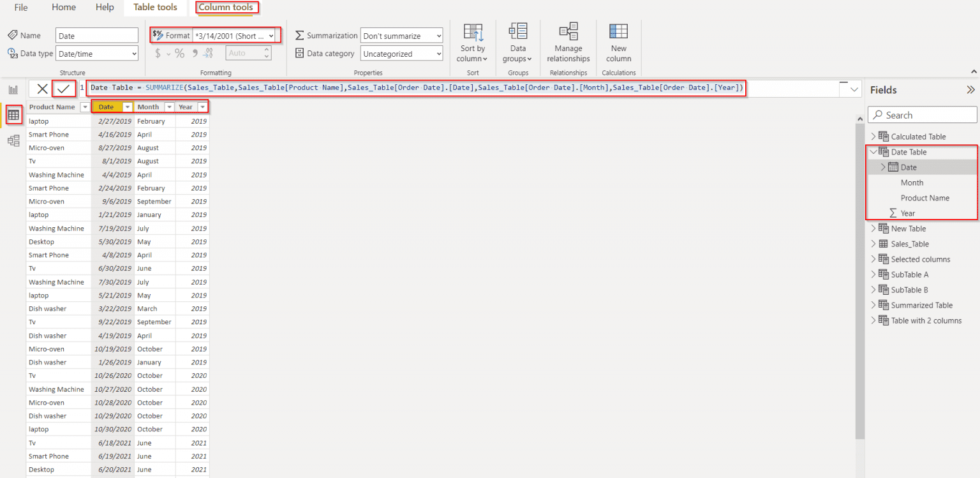980x478 pixels.
Task: Open Model view from the left sidebar
Action: click(13, 140)
